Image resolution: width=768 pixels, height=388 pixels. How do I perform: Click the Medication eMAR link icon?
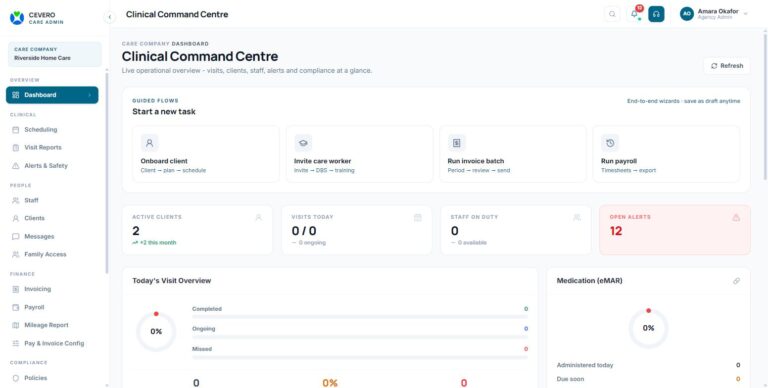[736, 281]
